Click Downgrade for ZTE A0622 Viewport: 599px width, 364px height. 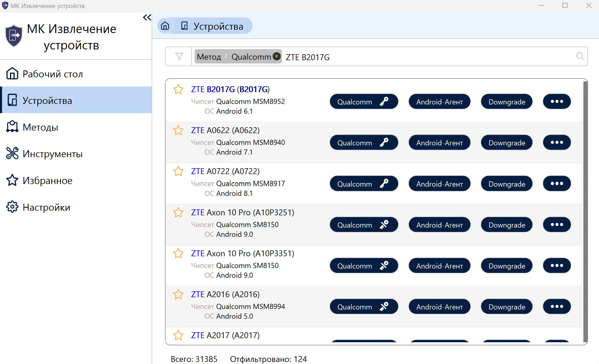(507, 143)
